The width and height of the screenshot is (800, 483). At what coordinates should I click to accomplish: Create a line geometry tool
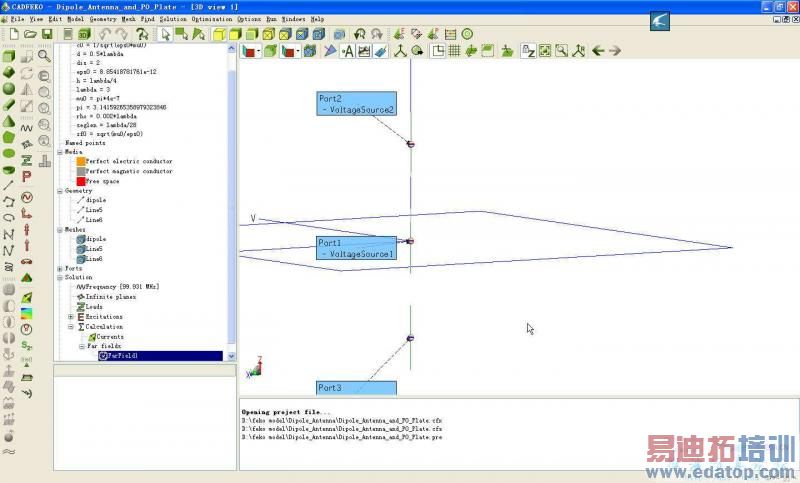click(9, 186)
